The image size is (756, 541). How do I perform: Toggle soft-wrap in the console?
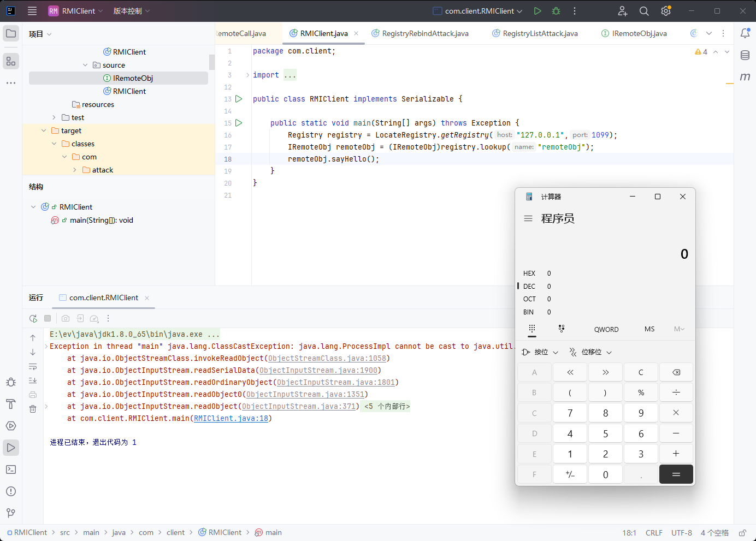tap(33, 366)
